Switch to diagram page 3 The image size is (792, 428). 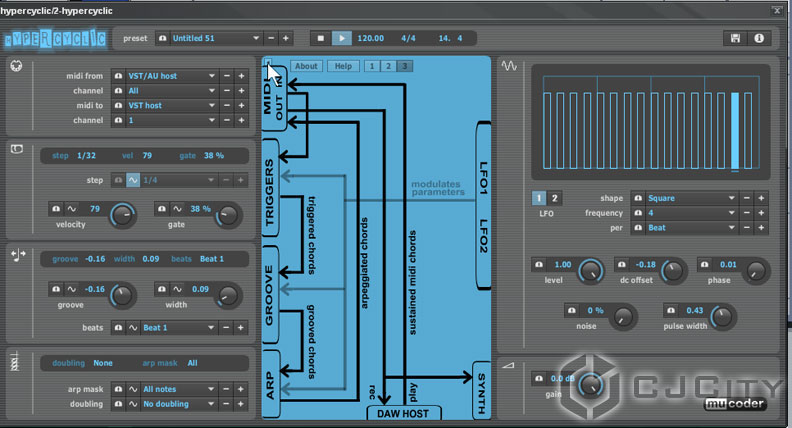[x=405, y=66]
